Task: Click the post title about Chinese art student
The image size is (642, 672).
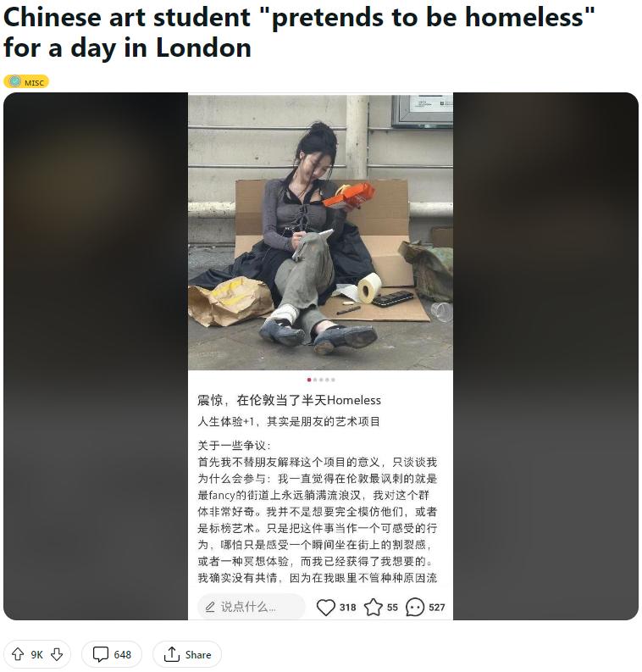Action: [298, 32]
